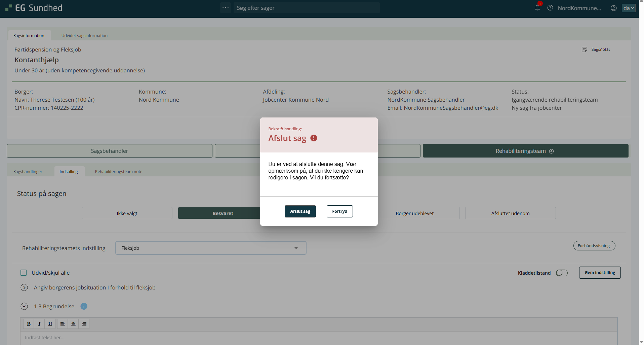Open the Rehabiliteringsteamets indstilling dropdown

[x=210, y=248]
